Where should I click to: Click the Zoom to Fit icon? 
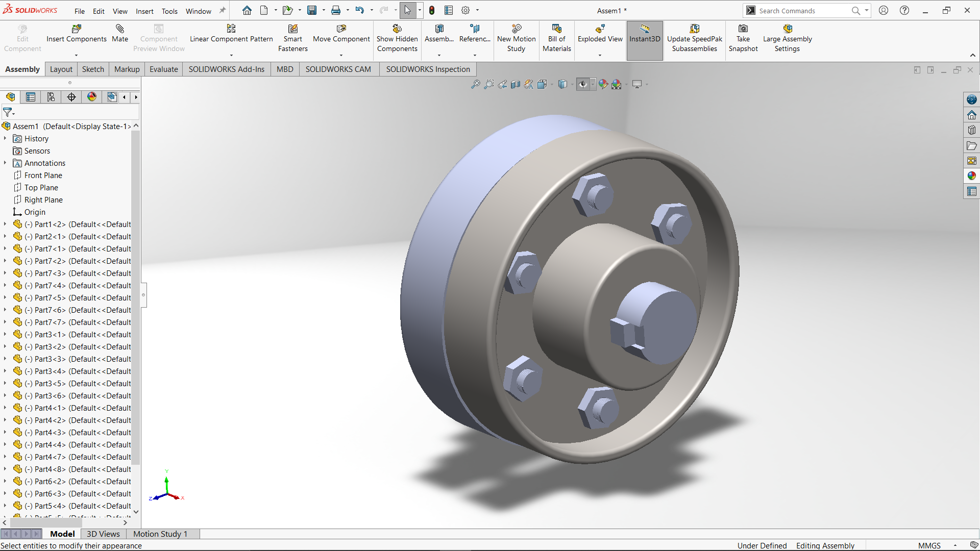click(x=475, y=84)
